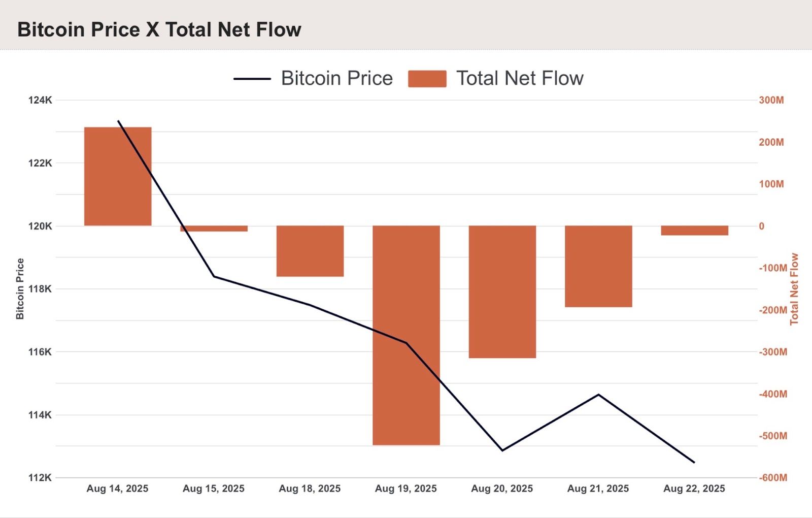
Task: Click the vertical Bitcoin Price axis title
Action: [x=20, y=288]
